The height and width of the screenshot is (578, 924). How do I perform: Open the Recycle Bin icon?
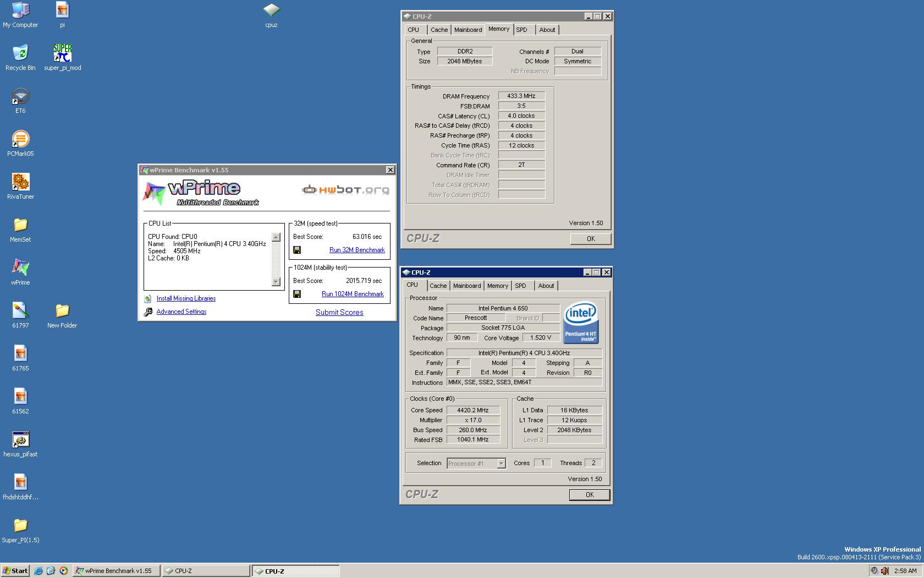(20, 57)
